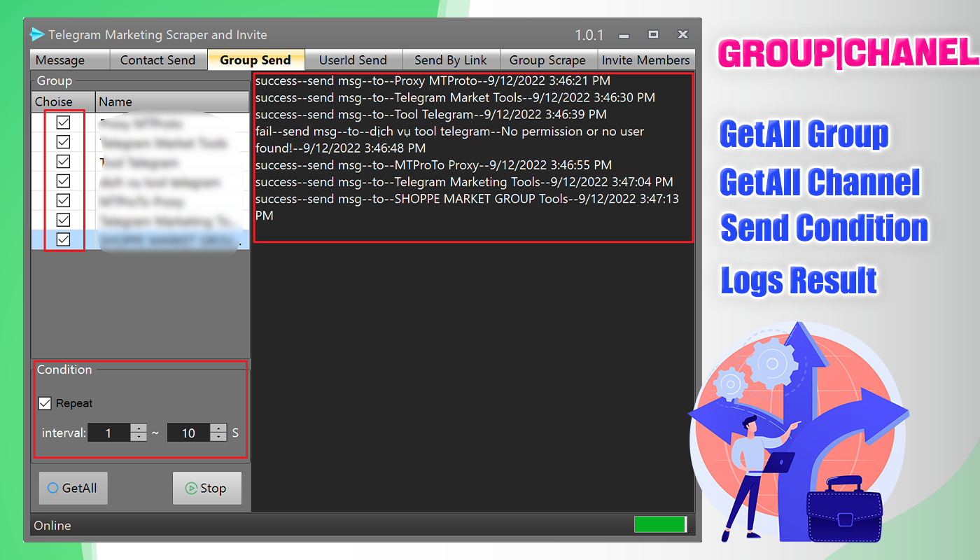Open the UserId Send tab
This screenshot has width=980, height=560.
tap(353, 60)
